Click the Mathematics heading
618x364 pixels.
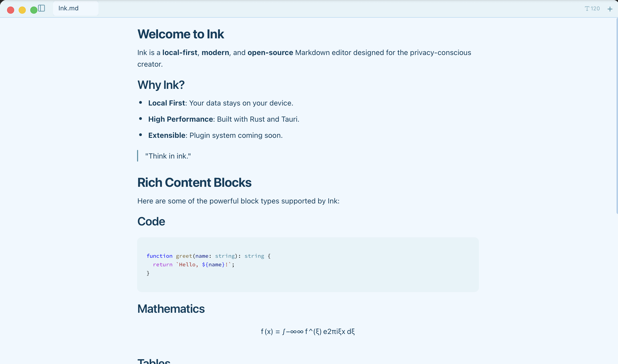click(171, 309)
